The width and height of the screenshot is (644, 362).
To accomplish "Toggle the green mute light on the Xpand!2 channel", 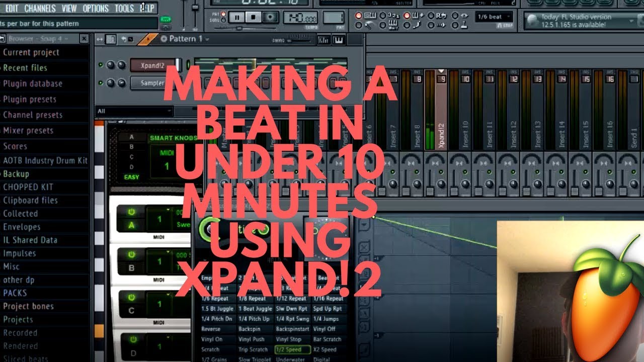I will coord(101,64).
